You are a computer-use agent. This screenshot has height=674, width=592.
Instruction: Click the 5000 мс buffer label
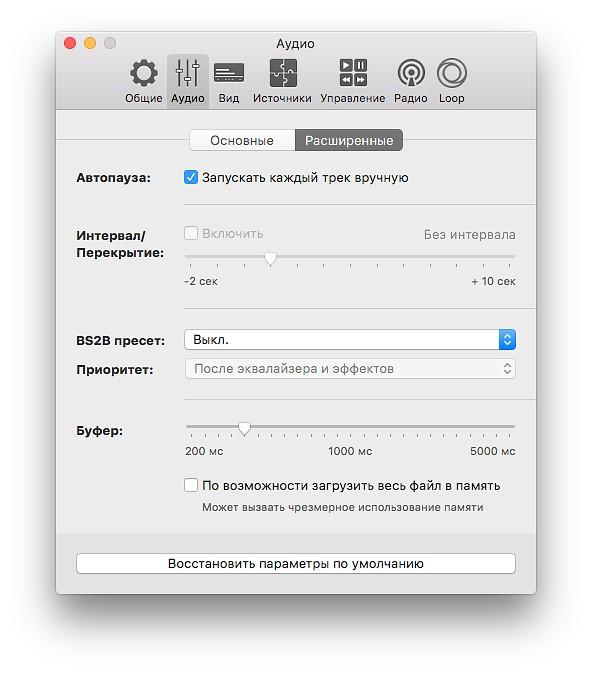[x=492, y=451]
